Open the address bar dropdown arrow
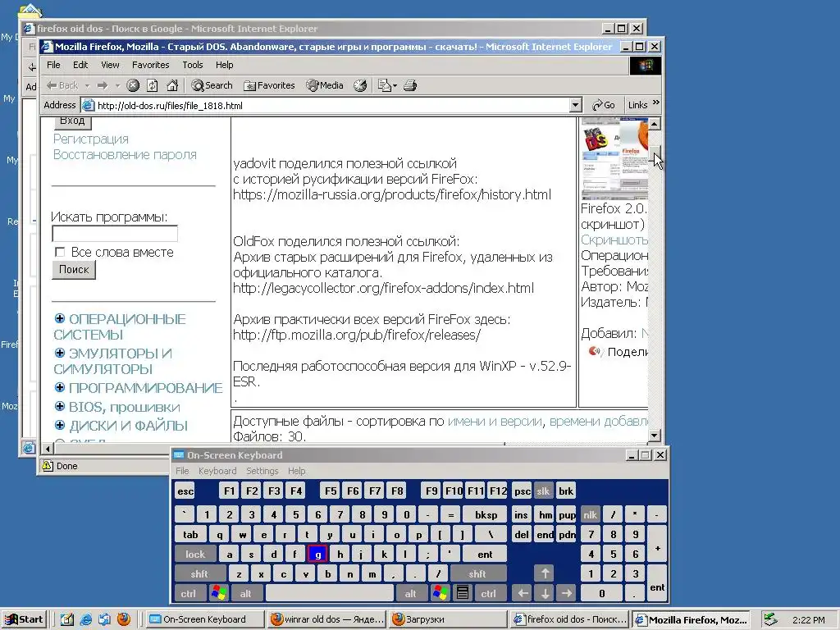Viewport: 840px width, 630px height. 575,105
